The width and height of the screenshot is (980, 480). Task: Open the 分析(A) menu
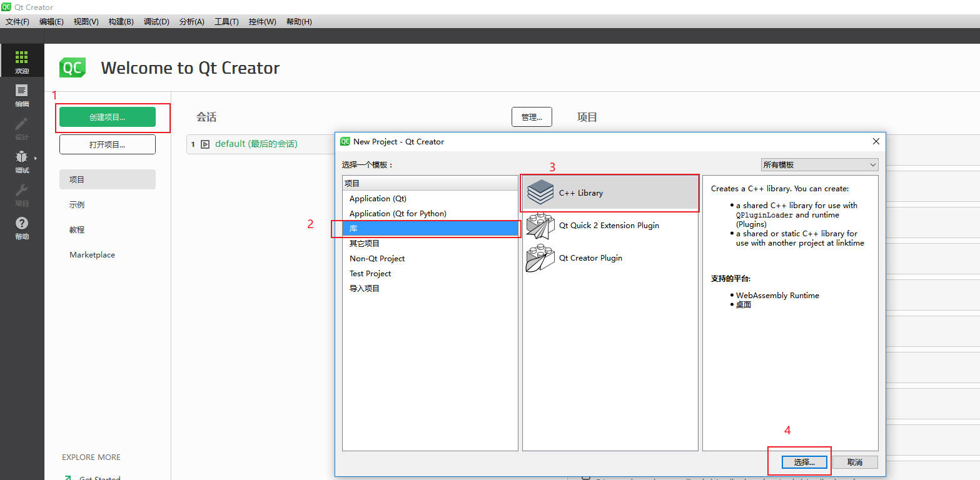coord(192,21)
